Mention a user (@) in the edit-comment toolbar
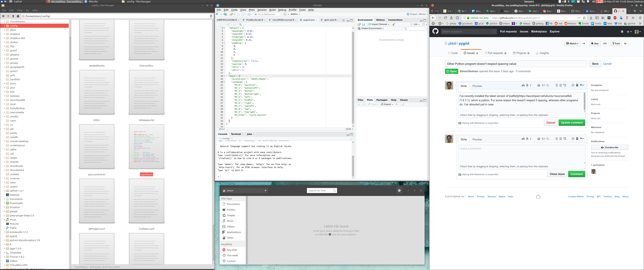 pos(573,85)
